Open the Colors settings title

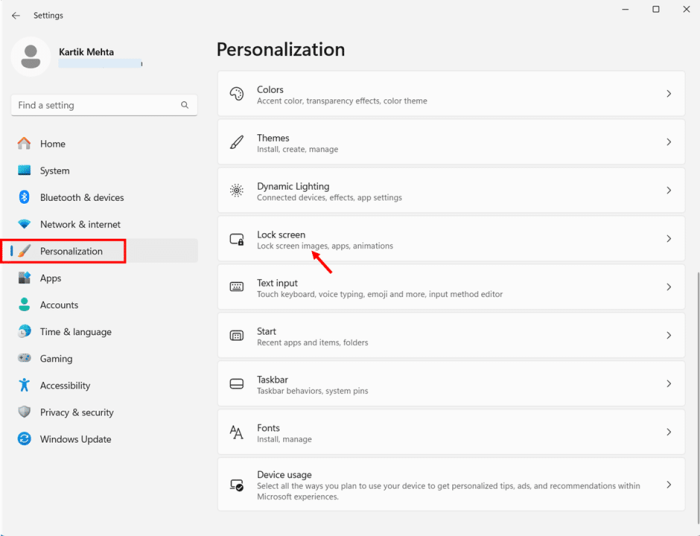click(270, 89)
